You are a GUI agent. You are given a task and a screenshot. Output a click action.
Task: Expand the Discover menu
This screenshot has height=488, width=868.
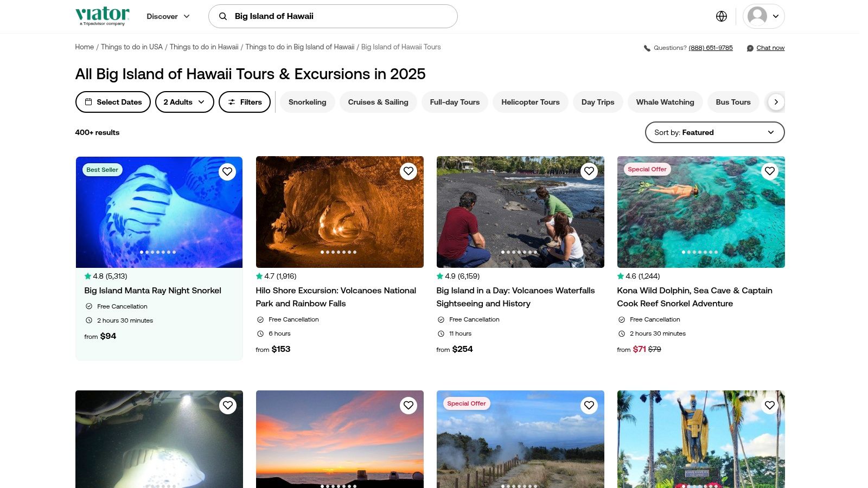168,16
